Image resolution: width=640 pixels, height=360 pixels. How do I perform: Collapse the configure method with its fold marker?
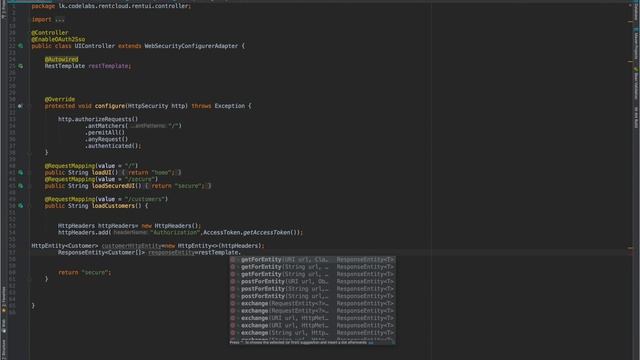pos(29,106)
